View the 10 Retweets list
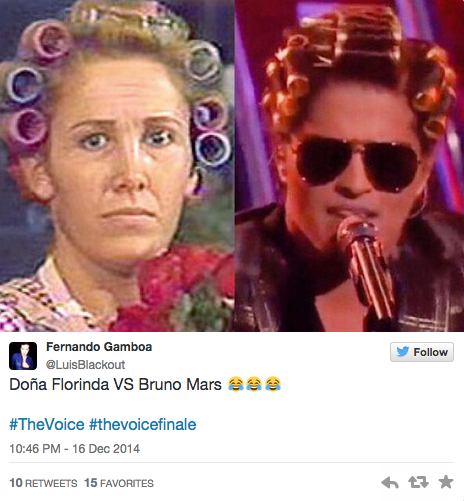The width and height of the screenshot is (464, 501). pos(43,483)
